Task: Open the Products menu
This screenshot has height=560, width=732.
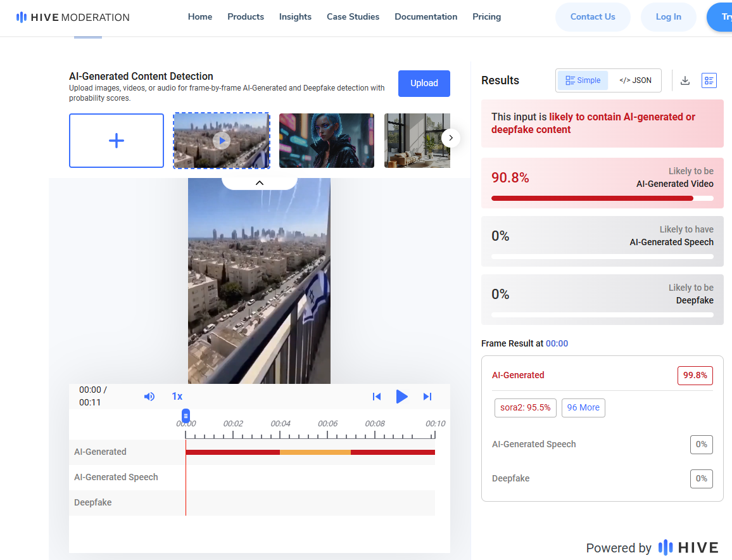Action: [246, 17]
